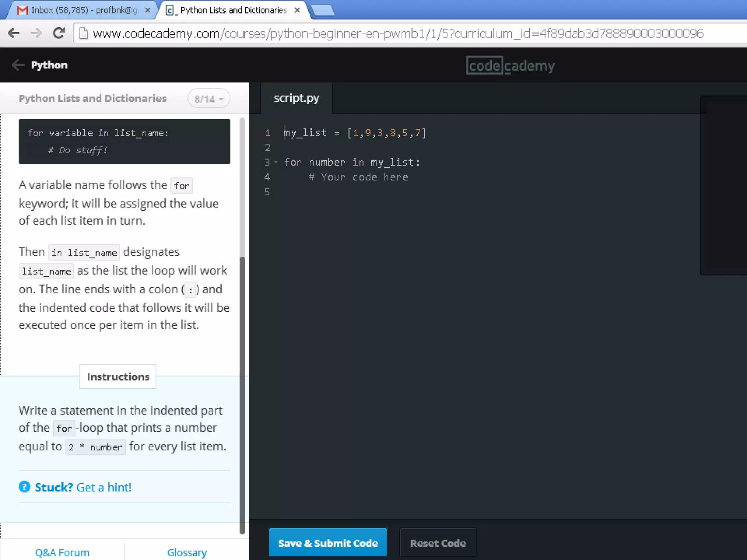The width and height of the screenshot is (747, 560).
Task: Collapse the line 3 code fold arrow
Action: click(x=276, y=162)
